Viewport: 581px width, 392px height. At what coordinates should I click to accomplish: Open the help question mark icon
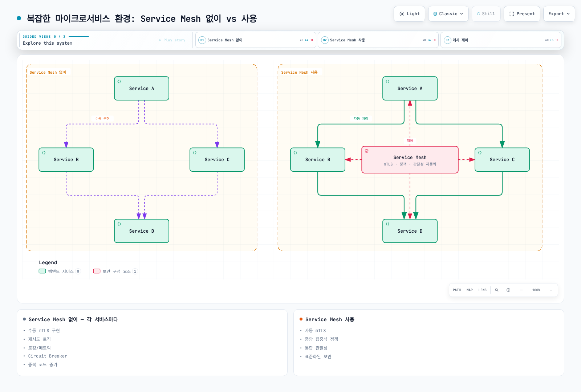[508, 290]
